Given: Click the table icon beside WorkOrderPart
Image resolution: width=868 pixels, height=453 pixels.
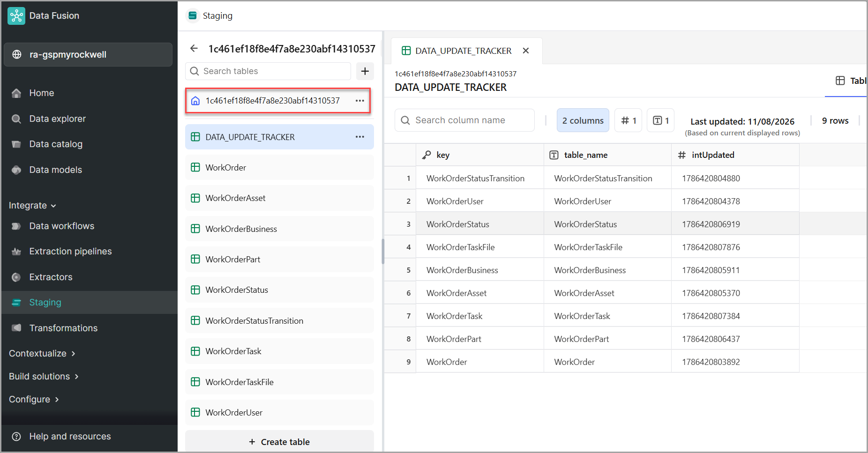Looking at the screenshot, I should point(195,260).
